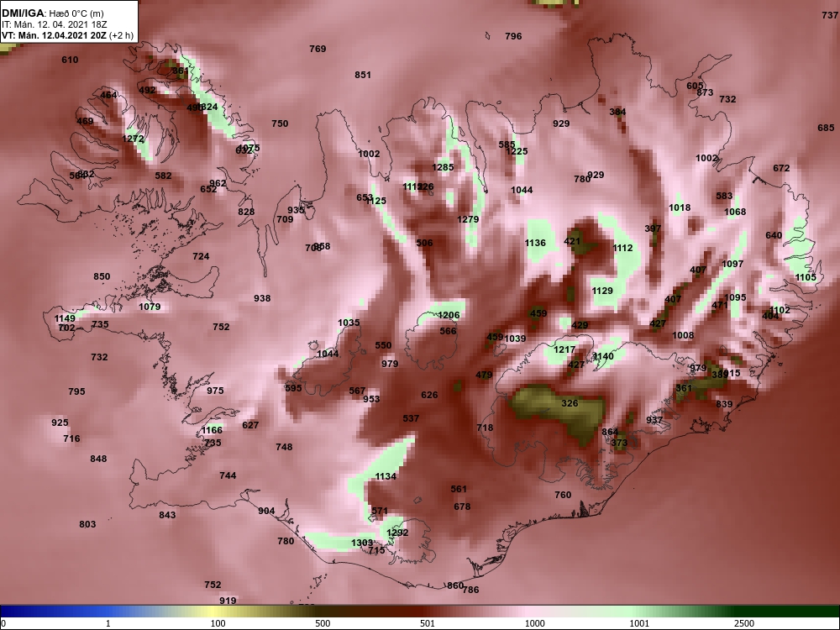Select the value 610 in the northwest sea
840x630 pixels.
[70, 60]
